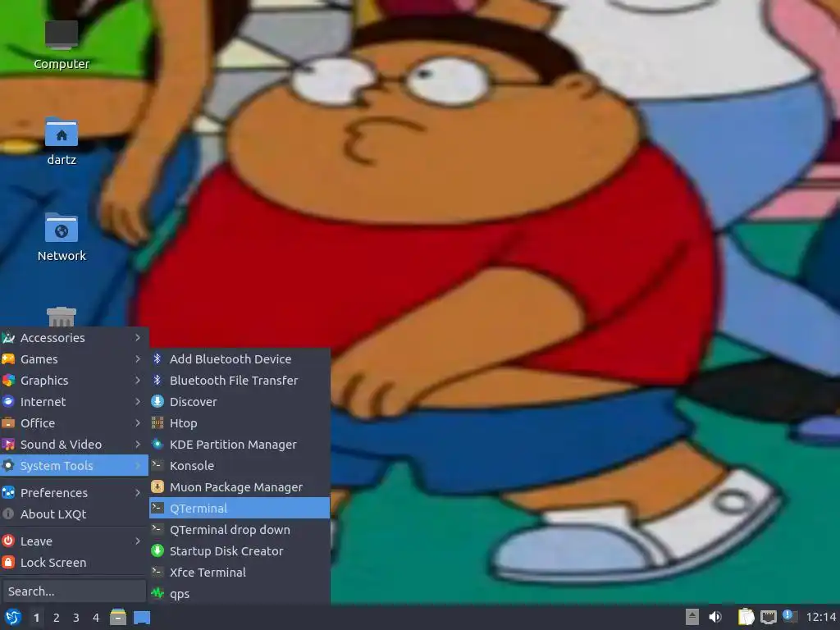The image size is (840, 630).
Task: Click the Bluetooth File Transfer icon
Action: click(x=157, y=380)
